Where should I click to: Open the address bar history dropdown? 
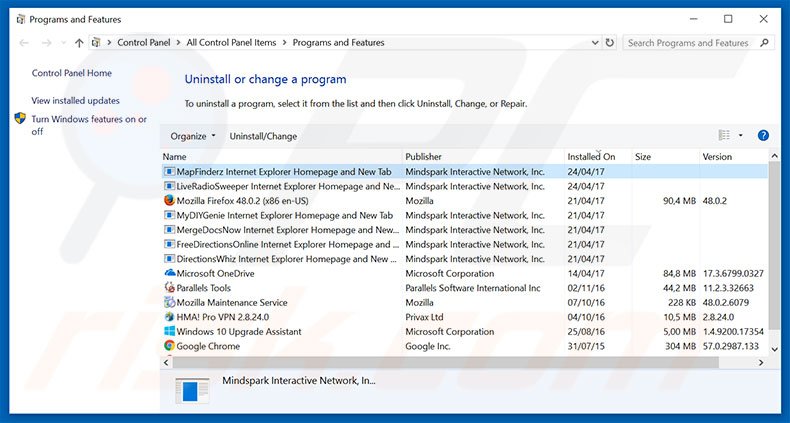click(x=595, y=43)
